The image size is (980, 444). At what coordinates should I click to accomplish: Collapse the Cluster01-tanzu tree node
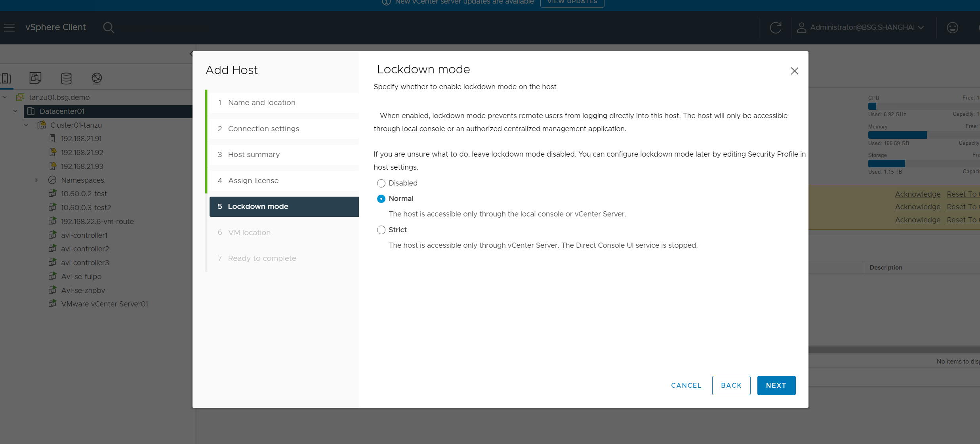coord(26,125)
